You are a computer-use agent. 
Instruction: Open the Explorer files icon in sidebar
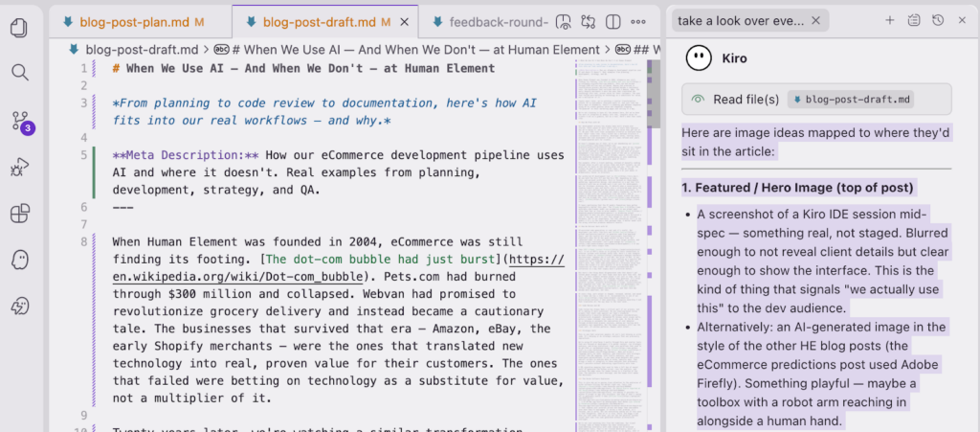20,29
